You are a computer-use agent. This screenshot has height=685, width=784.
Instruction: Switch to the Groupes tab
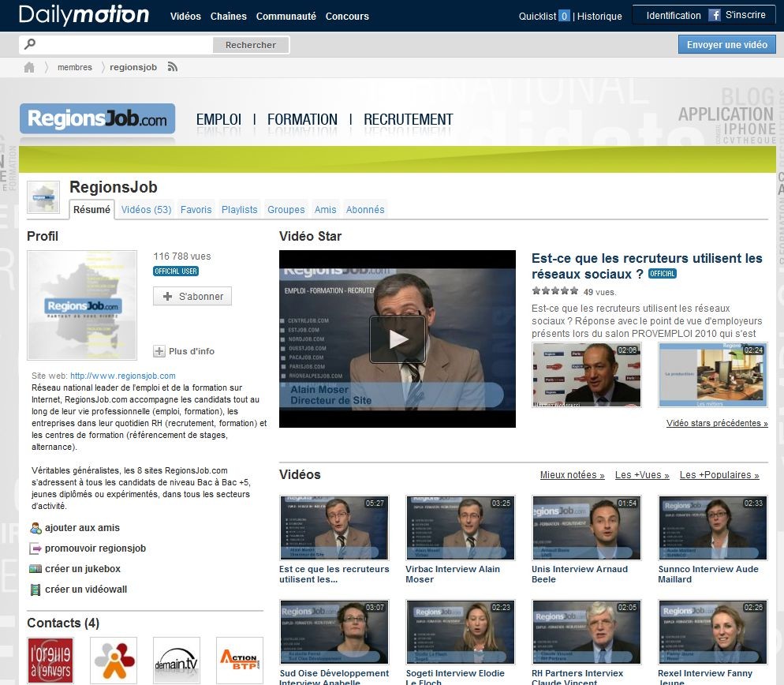click(x=286, y=210)
